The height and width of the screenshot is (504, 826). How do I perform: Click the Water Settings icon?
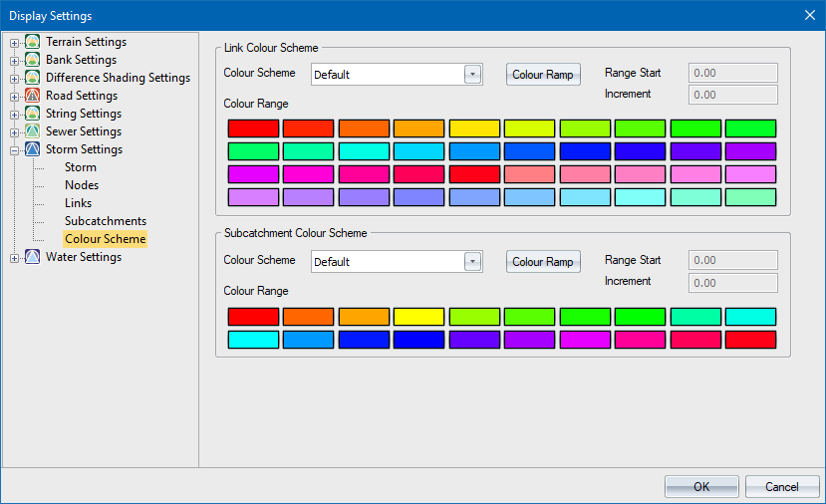coord(33,257)
